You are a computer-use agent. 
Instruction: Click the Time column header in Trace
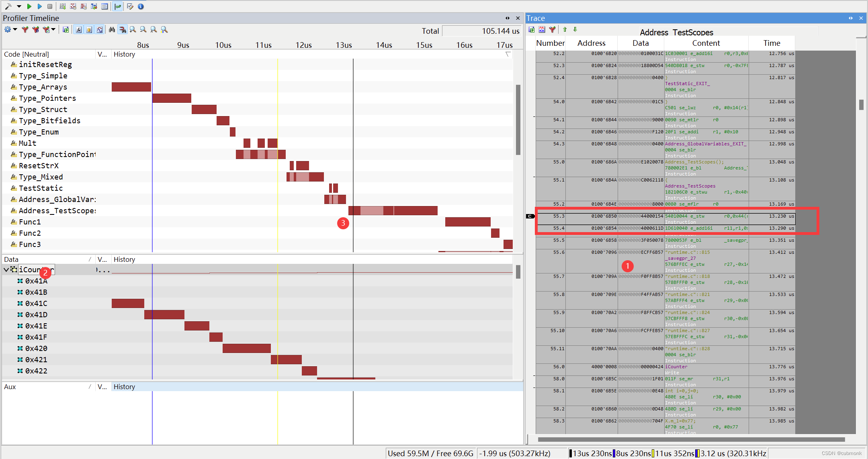coord(772,43)
